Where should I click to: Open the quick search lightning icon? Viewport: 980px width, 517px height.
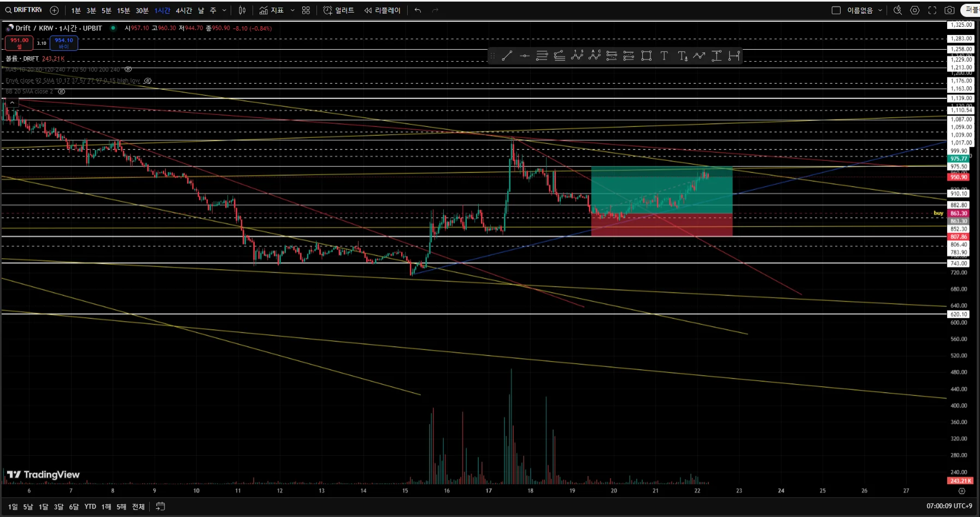point(897,10)
